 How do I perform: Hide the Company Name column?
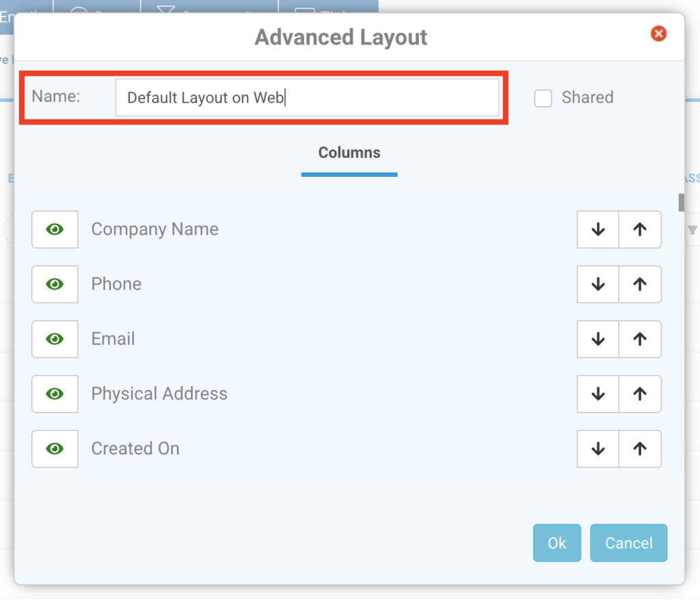click(x=55, y=230)
